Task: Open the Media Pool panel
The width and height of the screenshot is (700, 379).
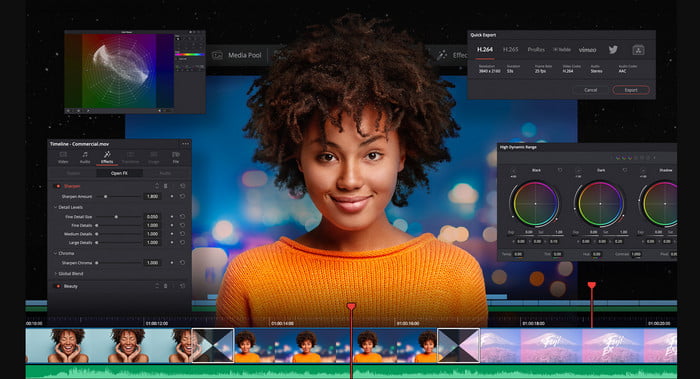Action: pos(237,55)
